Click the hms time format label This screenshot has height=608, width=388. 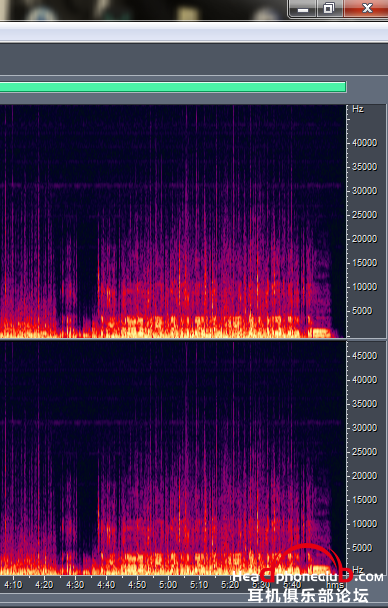point(335,585)
